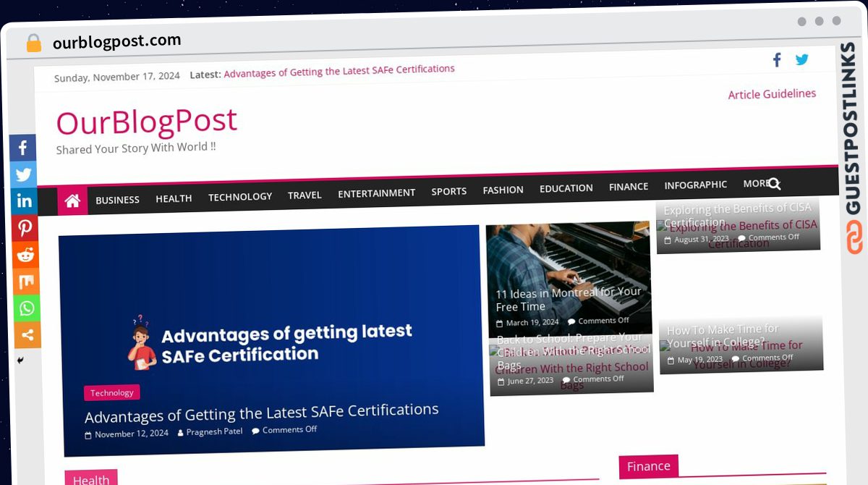The width and height of the screenshot is (868, 485).
Task: Open the HEALTH menu item
Action: tap(174, 198)
